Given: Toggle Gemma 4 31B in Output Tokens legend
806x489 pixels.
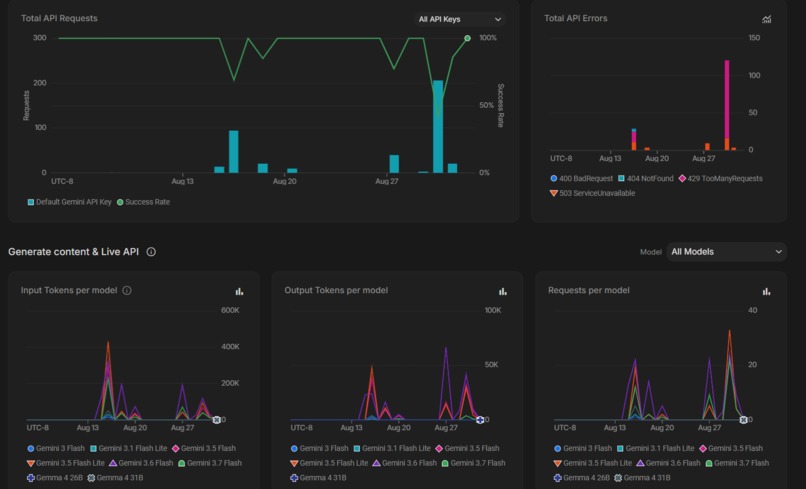Looking at the screenshot, I should pos(318,478).
